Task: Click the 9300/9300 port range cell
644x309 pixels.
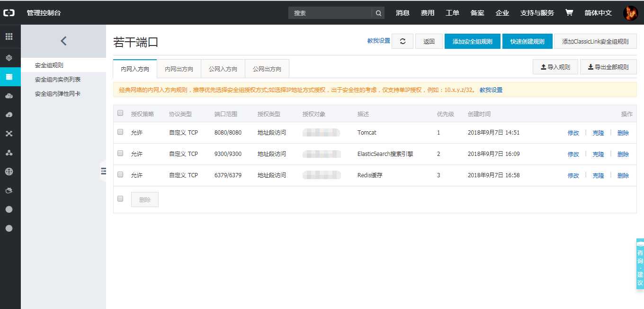Action: pos(228,154)
